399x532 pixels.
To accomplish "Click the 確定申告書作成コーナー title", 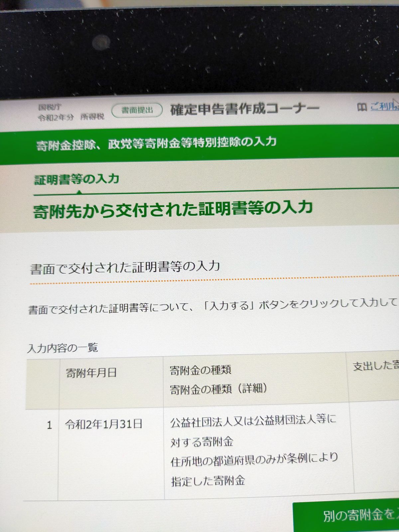I will click(245, 109).
